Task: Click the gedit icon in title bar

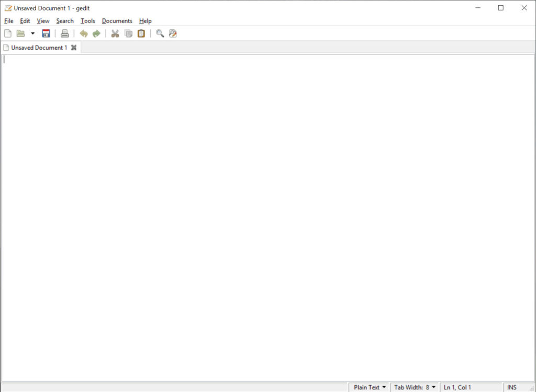Action: tap(8, 8)
